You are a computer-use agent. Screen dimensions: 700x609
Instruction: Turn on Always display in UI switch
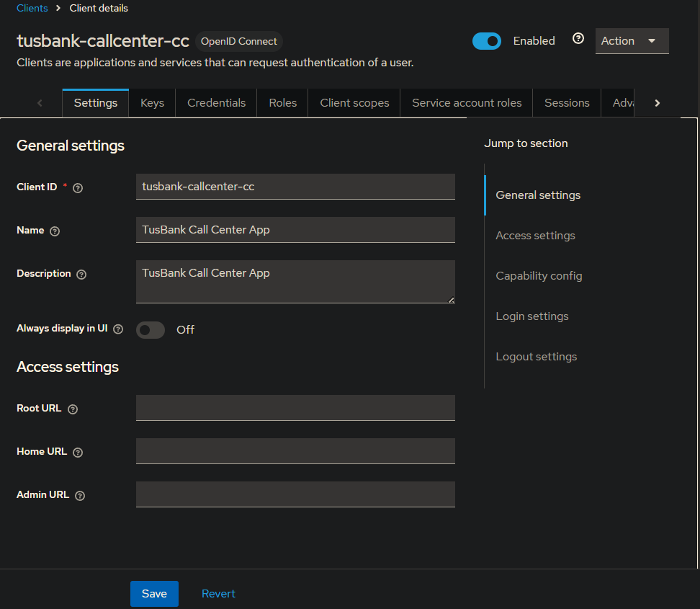[151, 330]
